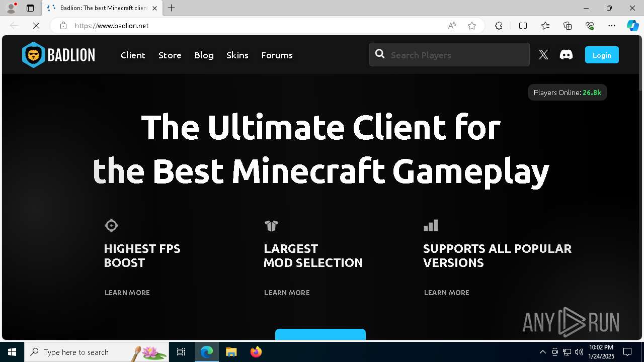
Task: Open Favorites list in toolbar
Action: coord(545,26)
